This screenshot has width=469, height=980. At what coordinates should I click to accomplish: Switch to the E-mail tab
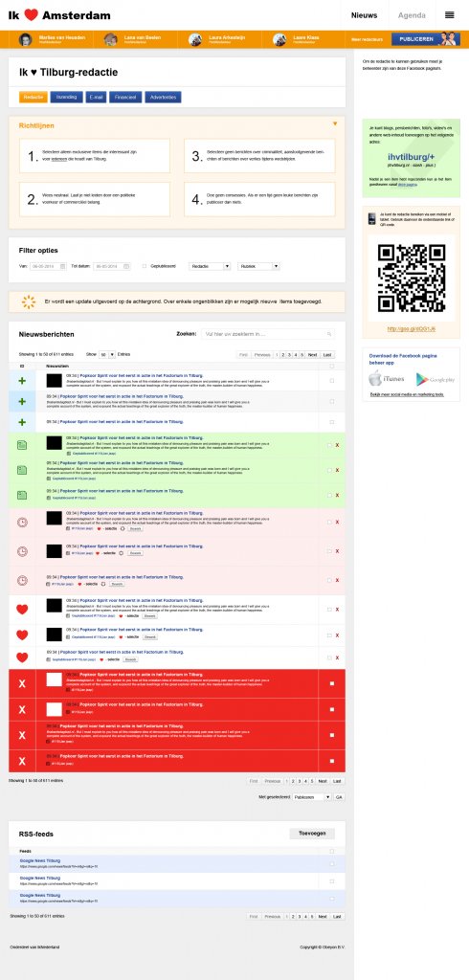click(96, 97)
